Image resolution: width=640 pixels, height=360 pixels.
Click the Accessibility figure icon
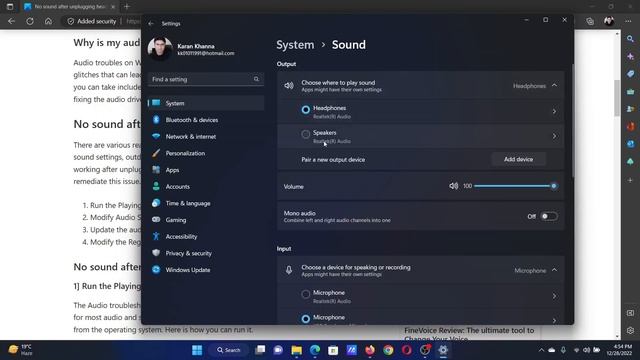click(156, 236)
